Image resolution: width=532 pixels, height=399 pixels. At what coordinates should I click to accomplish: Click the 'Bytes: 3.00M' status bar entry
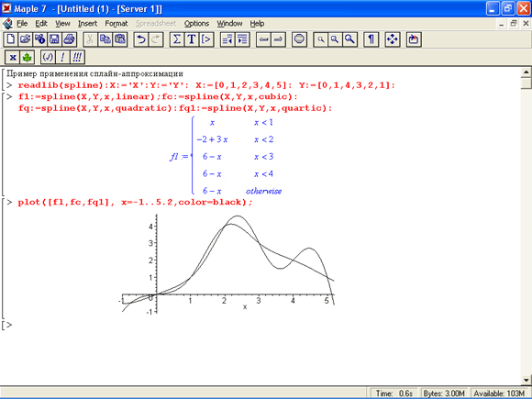[444, 393]
